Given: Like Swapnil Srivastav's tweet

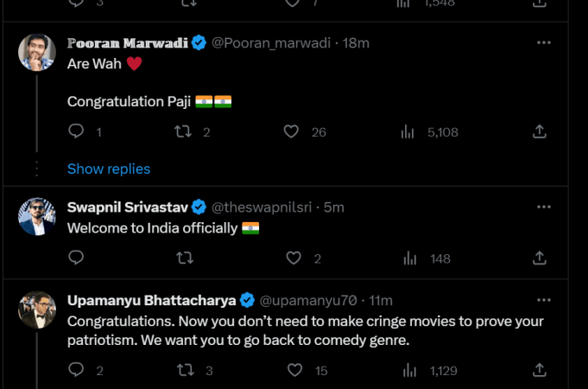Looking at the screenshot, I should (293, 258).
